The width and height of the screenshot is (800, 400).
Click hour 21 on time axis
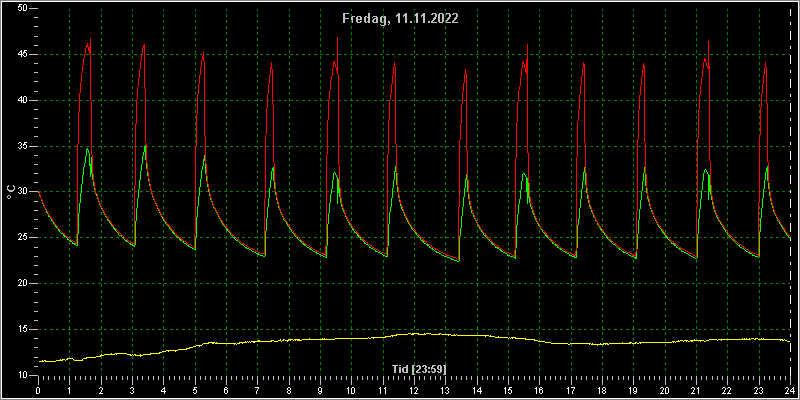pos(696,390)
